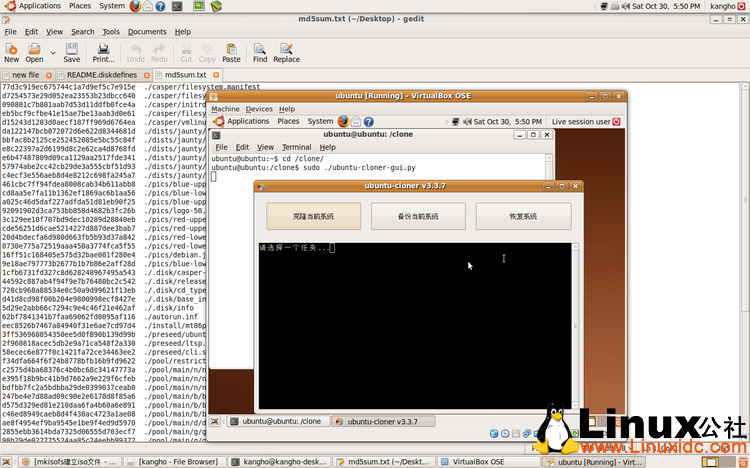Screen dimensions: 750x468
Task: Click the guest panel help icon
Action: (x=368, y=122)
